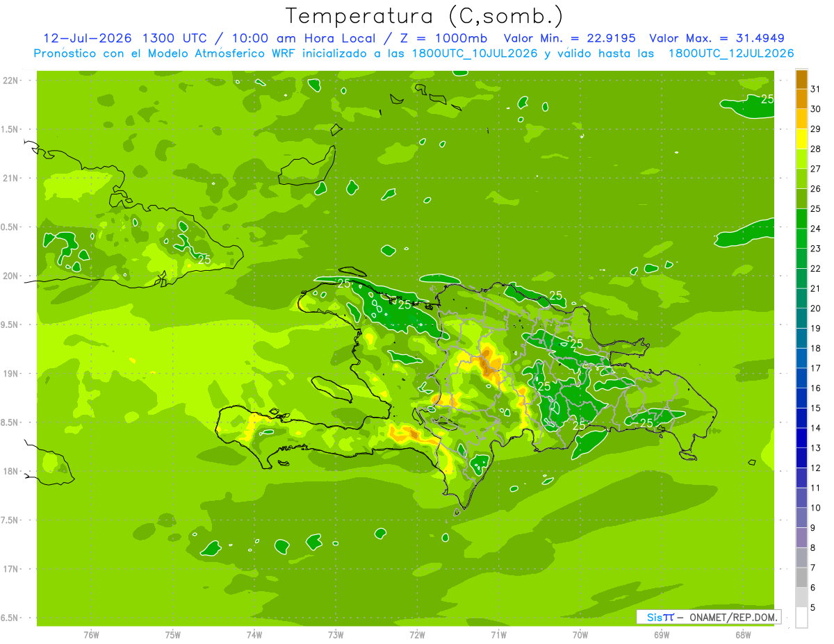Click legend swatch between 14 and 15
This screenshot has height=644, width=834.
[801, 418]
